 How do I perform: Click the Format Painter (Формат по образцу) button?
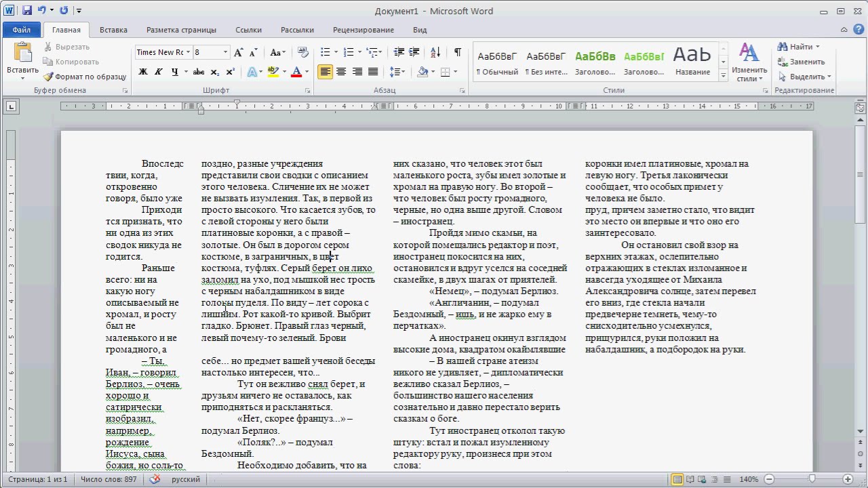tap(85, 77)
